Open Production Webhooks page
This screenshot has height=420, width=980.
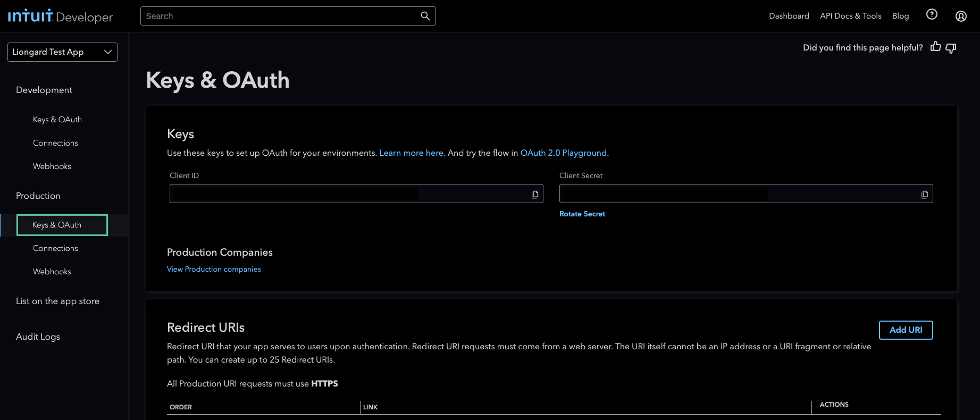pos(52,272)
